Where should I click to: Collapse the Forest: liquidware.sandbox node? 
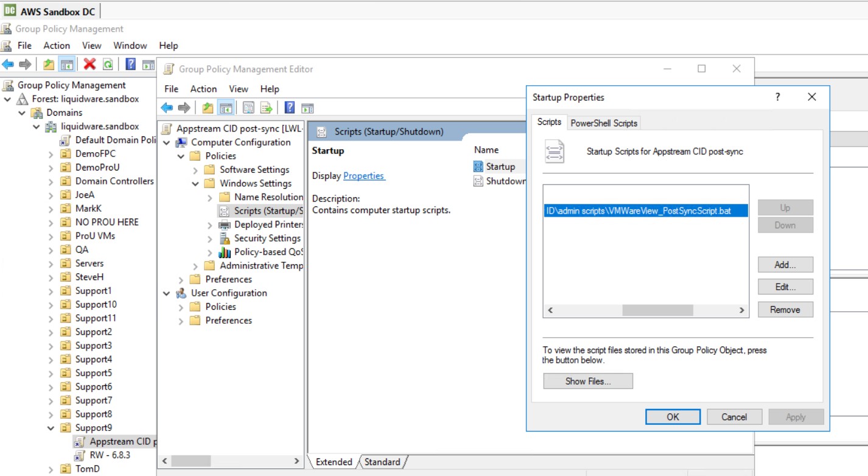7,99
